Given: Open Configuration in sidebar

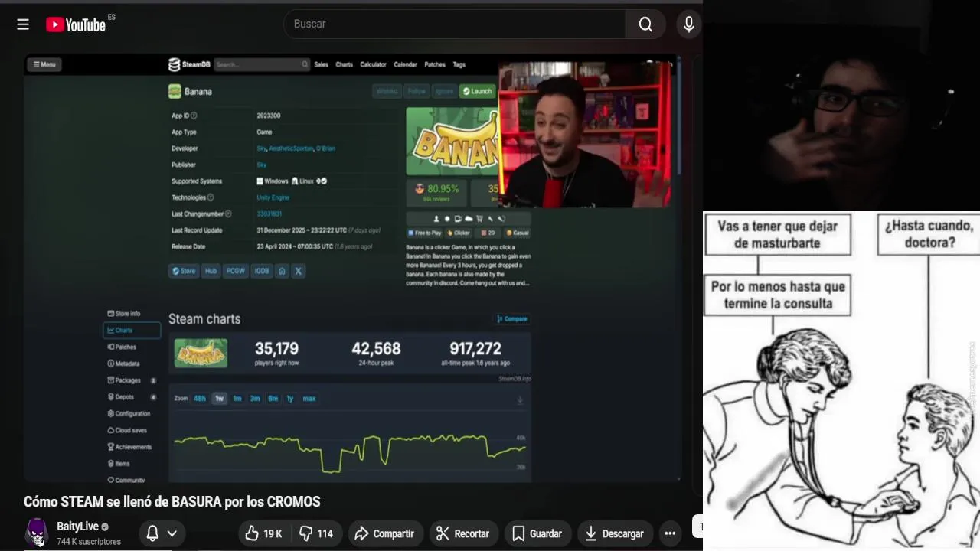Looking at the screenshot, I should click(129, 413).
